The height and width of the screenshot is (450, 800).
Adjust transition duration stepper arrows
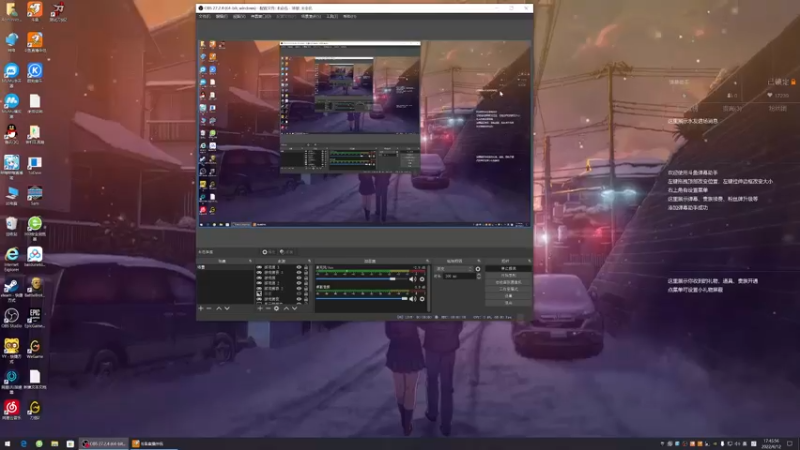click(479, 276)
